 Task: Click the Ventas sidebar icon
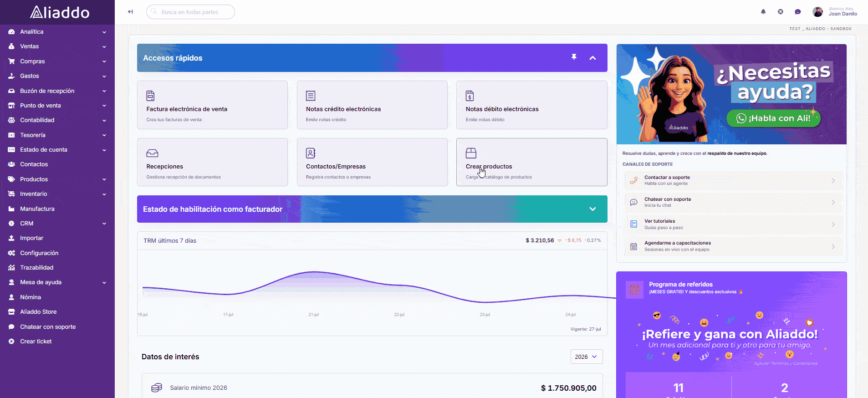tap(11, 46)
